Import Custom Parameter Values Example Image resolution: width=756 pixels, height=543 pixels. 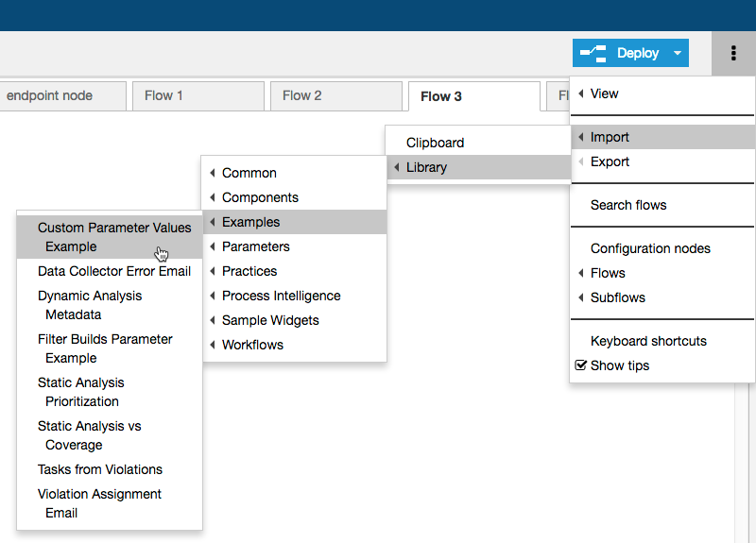tap(110, 237)
